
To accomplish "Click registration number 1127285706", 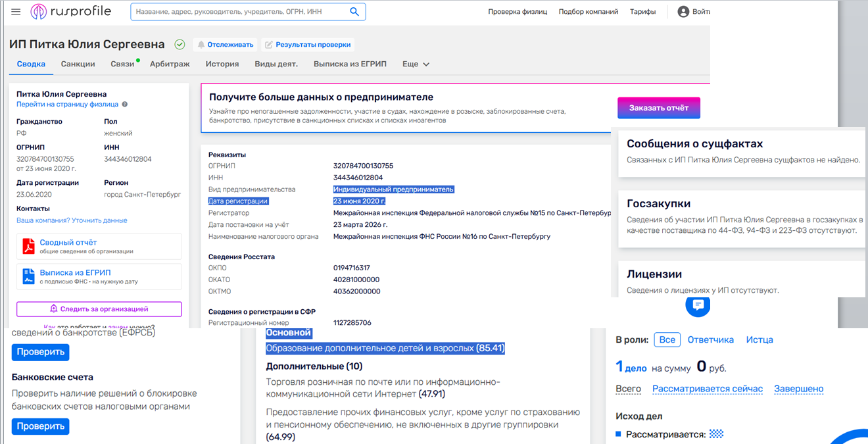I will coord(352,323).
